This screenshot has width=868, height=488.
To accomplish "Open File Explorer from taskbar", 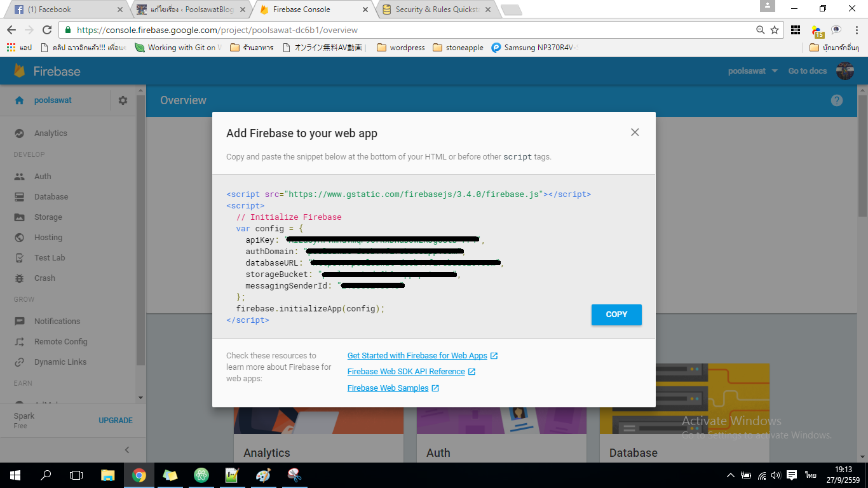I will coord(108,475).
